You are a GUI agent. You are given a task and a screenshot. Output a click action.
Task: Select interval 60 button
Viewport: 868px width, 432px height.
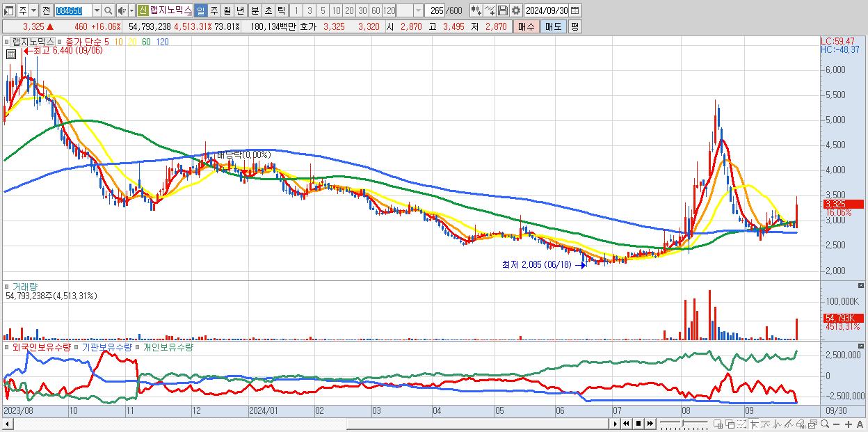376,10
